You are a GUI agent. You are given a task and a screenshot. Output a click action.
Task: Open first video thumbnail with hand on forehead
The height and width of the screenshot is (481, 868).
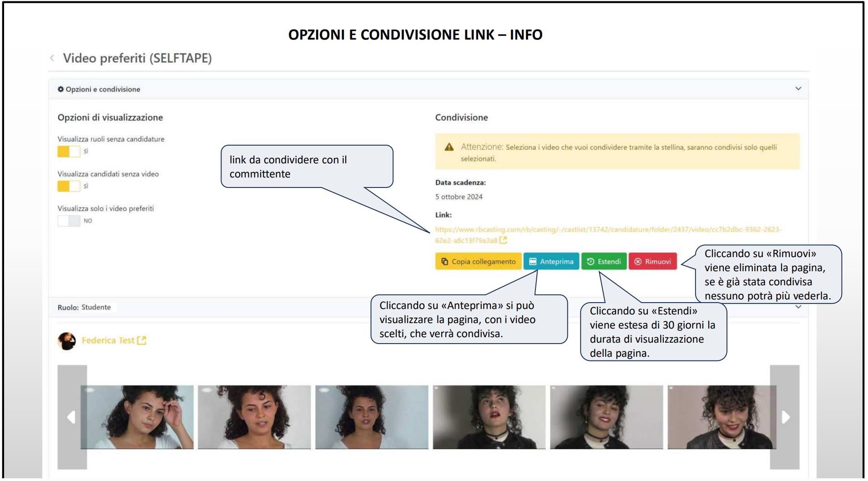pyautogui.click(x=137, y=417)
